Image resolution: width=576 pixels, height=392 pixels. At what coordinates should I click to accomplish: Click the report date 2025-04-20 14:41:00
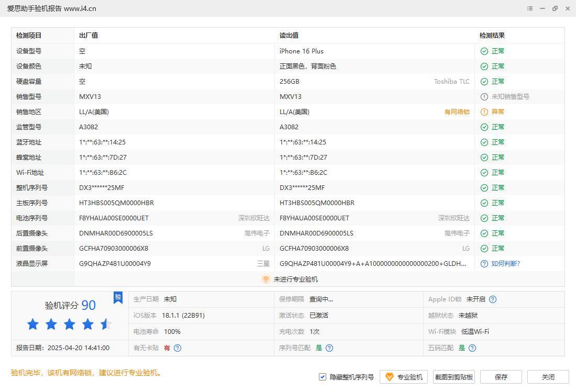click(x=79, y=348)
